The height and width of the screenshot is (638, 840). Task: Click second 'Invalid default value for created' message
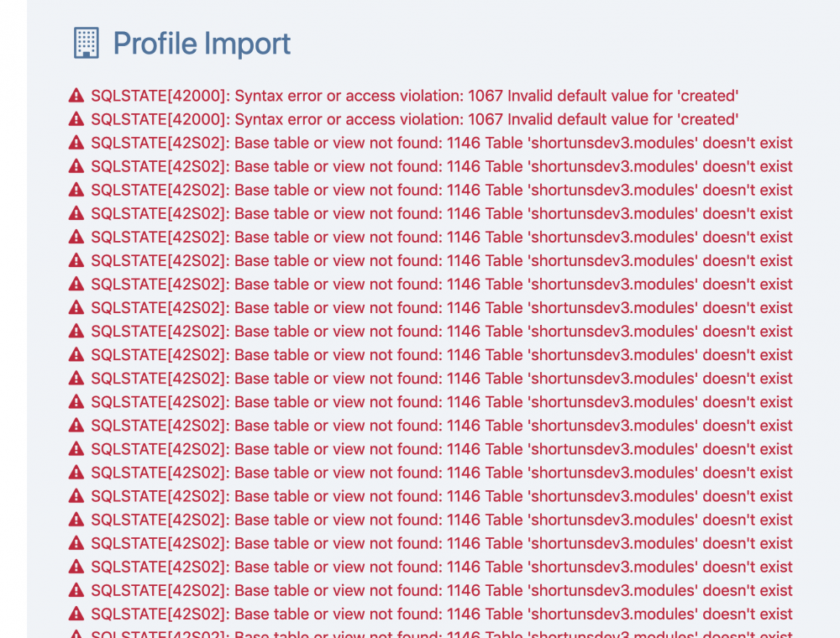414,119
